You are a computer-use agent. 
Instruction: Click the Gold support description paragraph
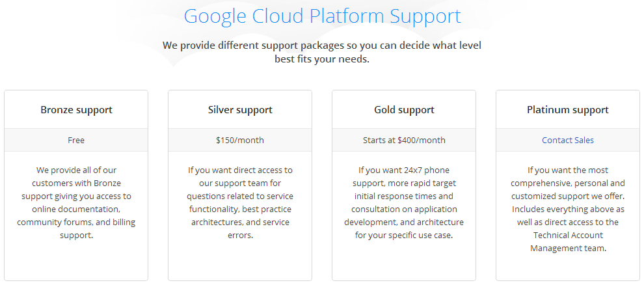coord(404,202)
